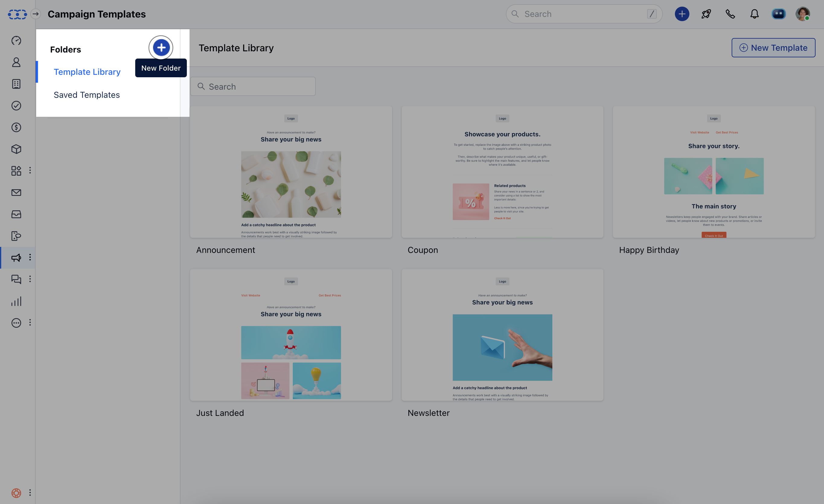Image resolution: width=824 pixels, height=504 pixels.
Task: Click the New Template button
Action: point(773,48)
